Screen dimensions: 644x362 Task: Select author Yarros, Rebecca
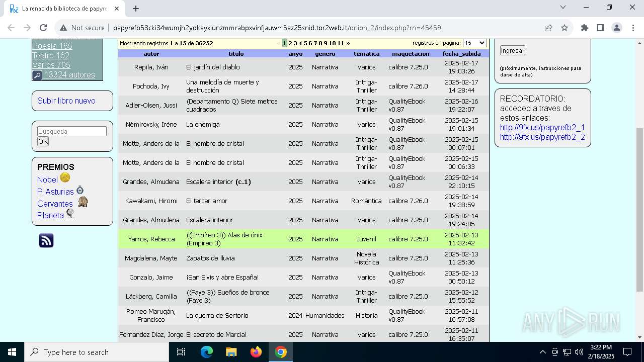151,239
